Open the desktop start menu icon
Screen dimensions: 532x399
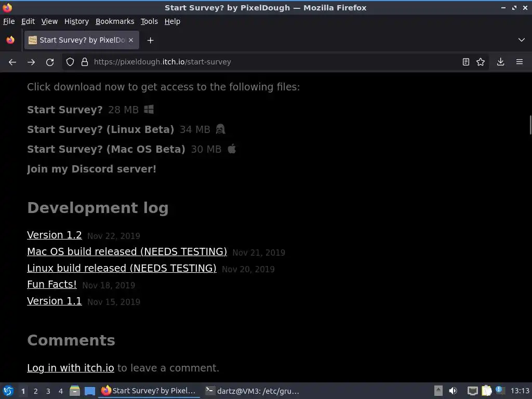click(8, 391)
